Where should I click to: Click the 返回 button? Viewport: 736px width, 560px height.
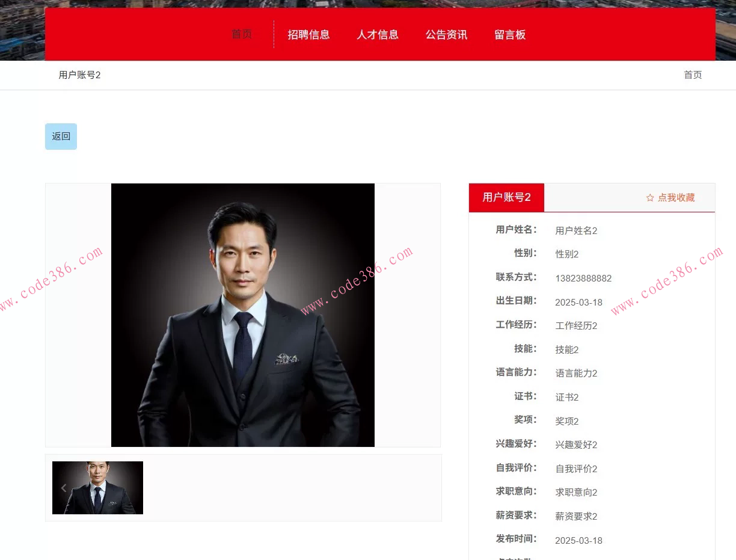point(60,136)
